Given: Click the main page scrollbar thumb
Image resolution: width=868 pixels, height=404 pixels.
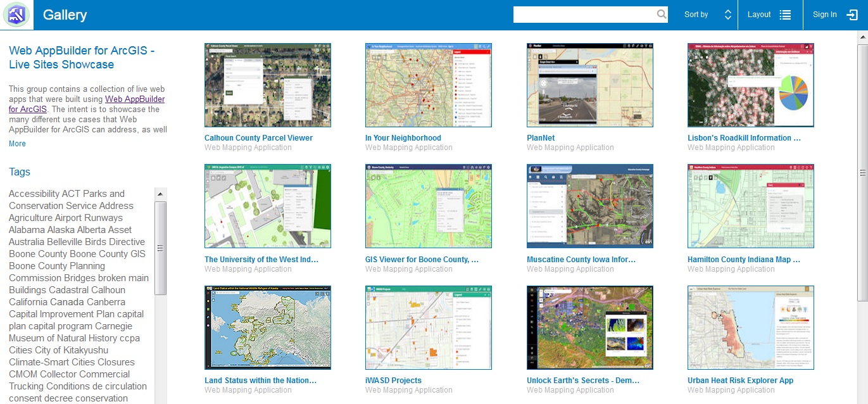Looking at the screenshot, I should (862, 172).
